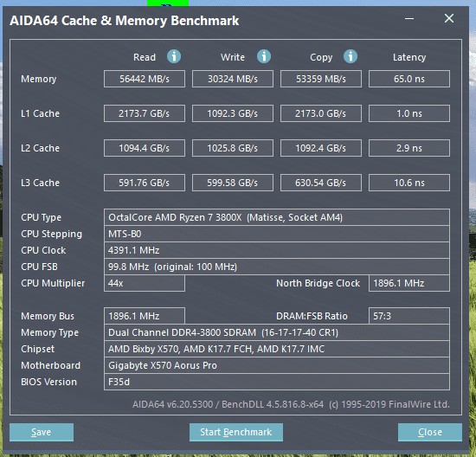Click the L3 Cache row label

(x=40, y=183)
